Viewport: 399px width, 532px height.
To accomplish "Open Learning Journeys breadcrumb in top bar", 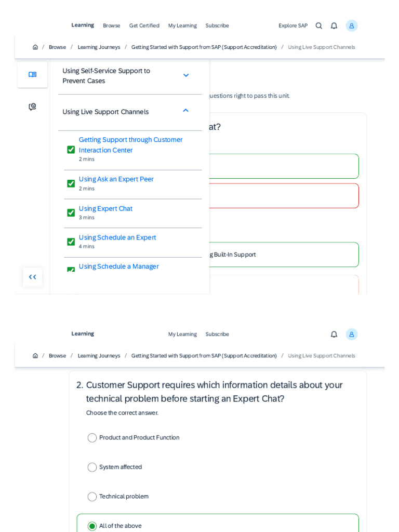I will (x=99, y=47).
